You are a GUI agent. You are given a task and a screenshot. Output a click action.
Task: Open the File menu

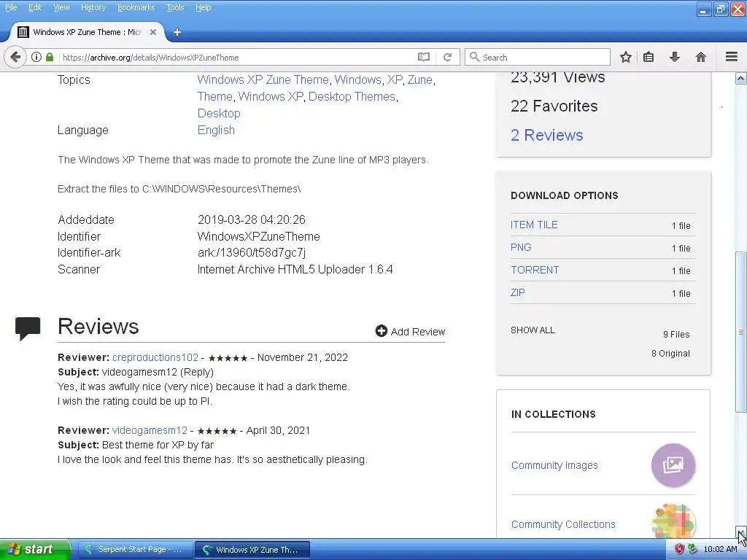coord(11,7)
